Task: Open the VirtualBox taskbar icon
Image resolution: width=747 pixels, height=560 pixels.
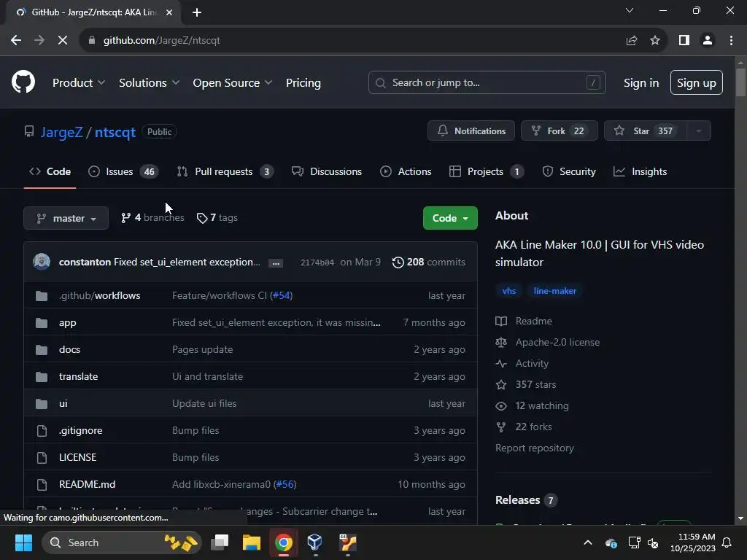Action: click(315, 542)
